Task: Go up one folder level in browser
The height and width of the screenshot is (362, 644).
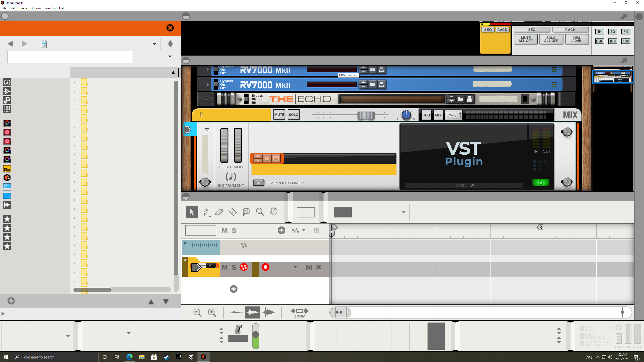Action: click(x=170, y=43)
